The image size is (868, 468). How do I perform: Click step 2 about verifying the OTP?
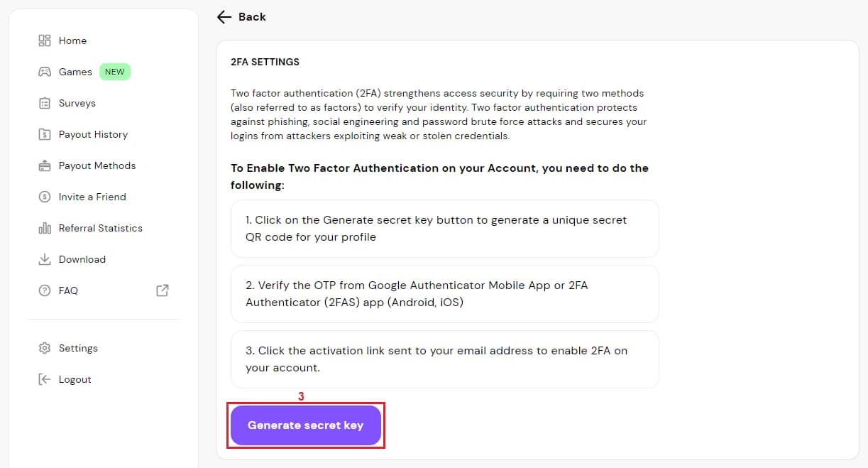(444, 294)
